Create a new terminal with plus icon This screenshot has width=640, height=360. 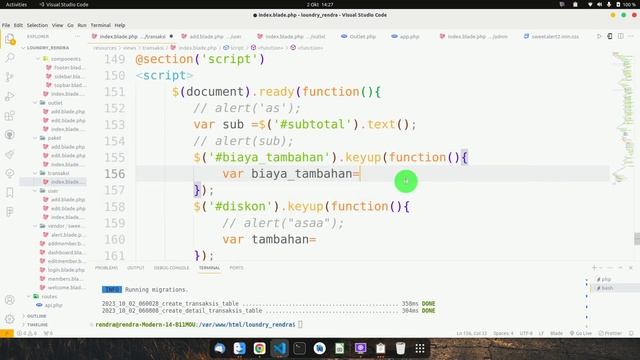[594, 268]
